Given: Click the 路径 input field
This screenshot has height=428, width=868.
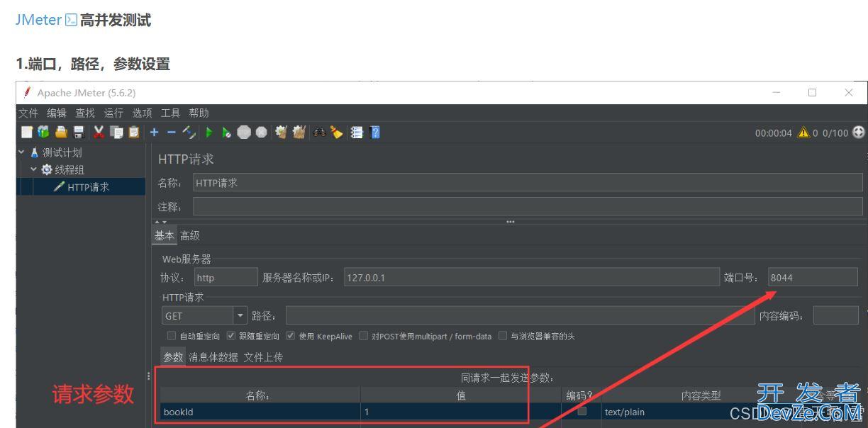Looking at the screenshot, I should [x=521, y=316].
